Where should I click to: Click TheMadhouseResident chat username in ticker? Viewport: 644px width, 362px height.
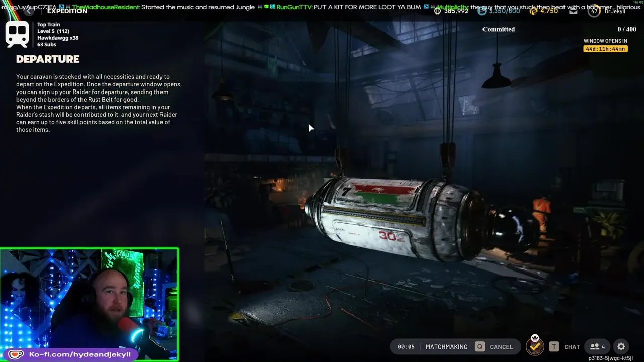[x=106, y=7]
